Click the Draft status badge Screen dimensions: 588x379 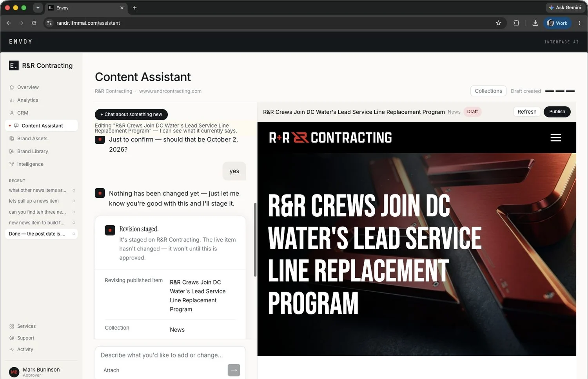coord(472,112)
